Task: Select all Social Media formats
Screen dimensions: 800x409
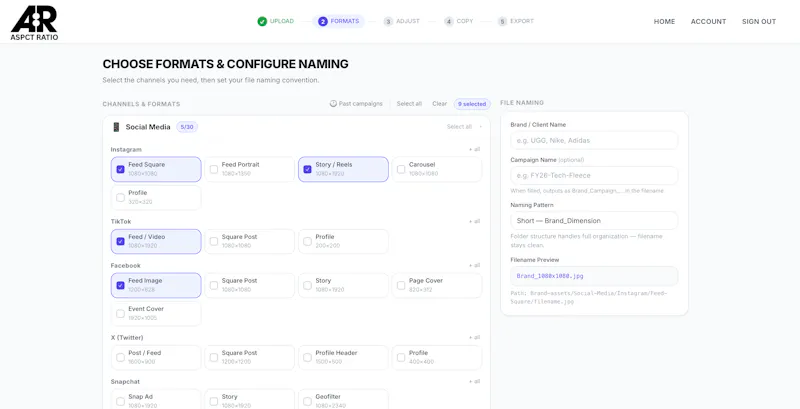Action: point(459,127)
